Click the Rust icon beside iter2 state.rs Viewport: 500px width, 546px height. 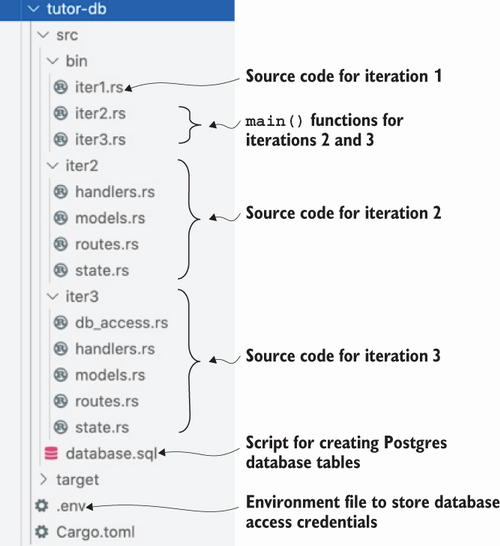tap(61, 270)
